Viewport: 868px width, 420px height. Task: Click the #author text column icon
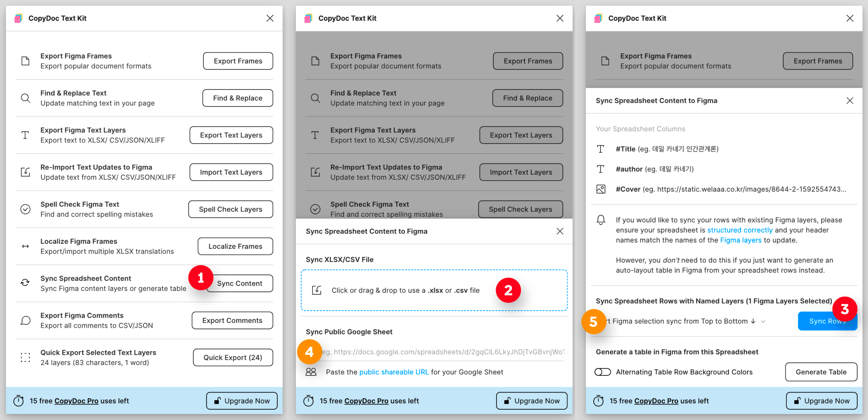point(600,169)
